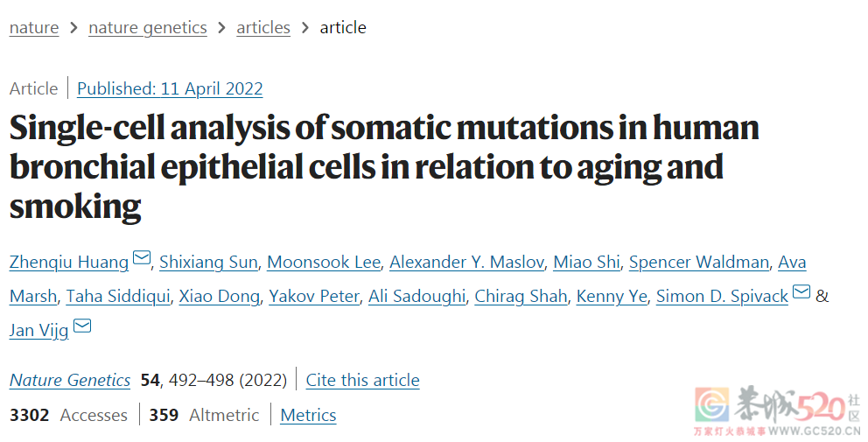
Task: Open the nature breadcrumb link
Action: 34,28
